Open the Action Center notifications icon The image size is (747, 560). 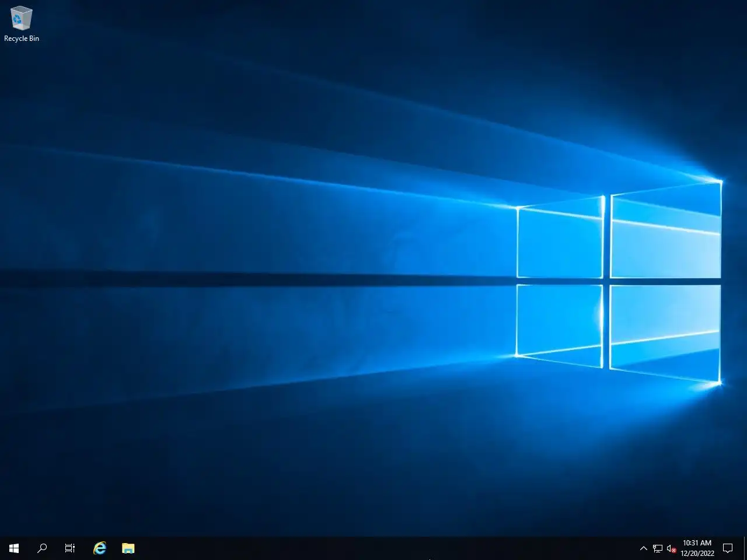(728, 548)
